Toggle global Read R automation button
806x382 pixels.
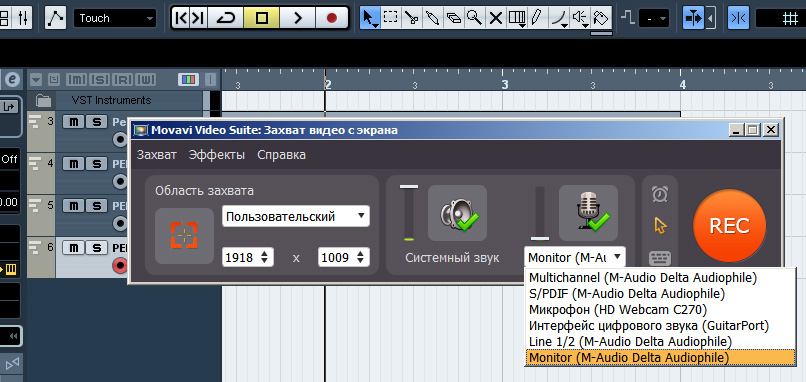point(123,80)
